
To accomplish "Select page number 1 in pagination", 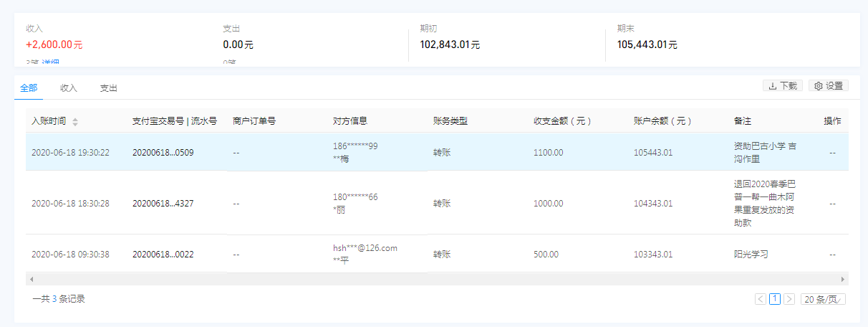I will click(775, 299).
